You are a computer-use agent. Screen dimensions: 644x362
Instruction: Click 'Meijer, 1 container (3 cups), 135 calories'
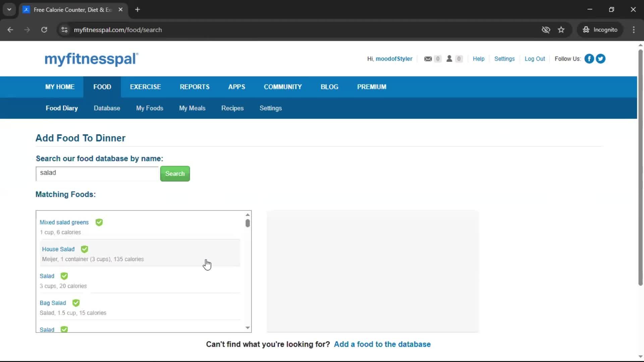pos(93,259)
